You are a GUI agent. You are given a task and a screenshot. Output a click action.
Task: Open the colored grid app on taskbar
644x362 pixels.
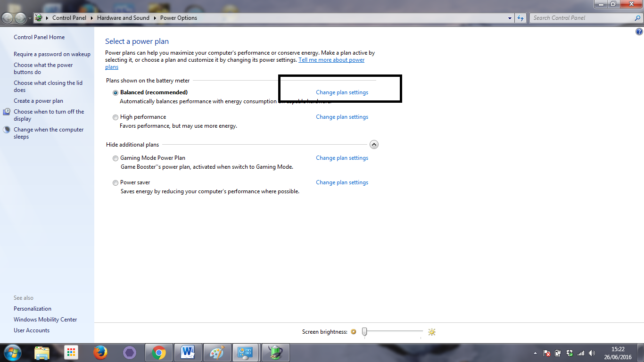click(x=71, y=353)
